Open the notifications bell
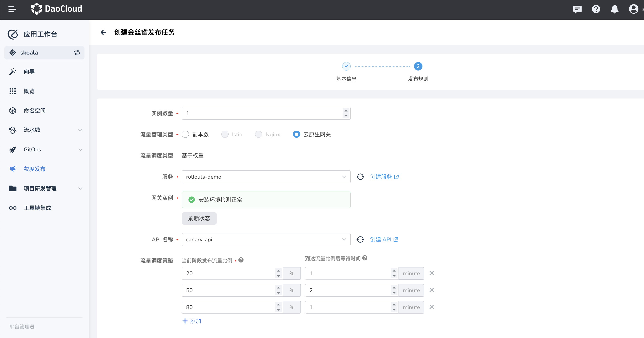Image resolution: width=644 pixels, height=338 pixels. tap(614, 9)
